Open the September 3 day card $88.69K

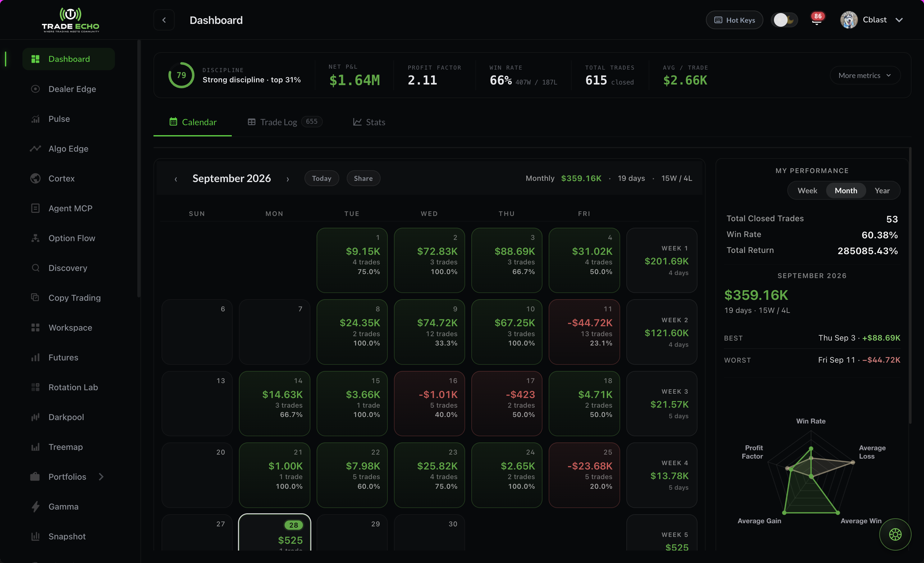coord(507,260)
